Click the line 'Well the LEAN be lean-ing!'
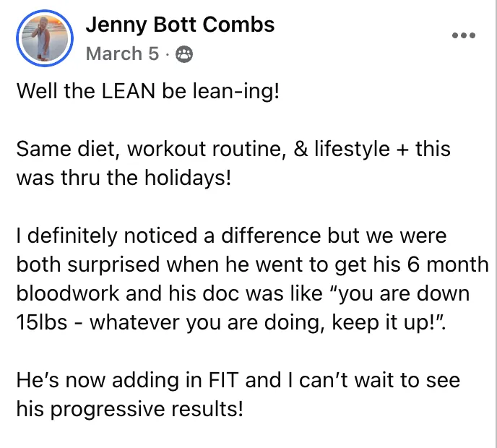497x448 pixels. pyautogui.click(x=148, y=91)
